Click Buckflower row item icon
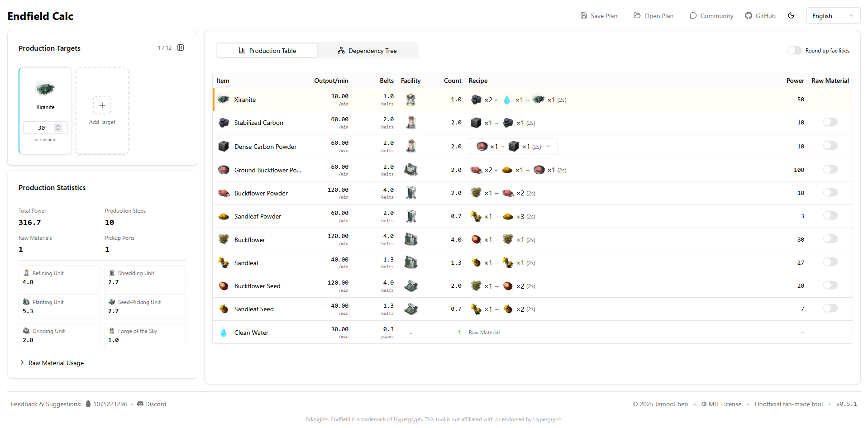Viewport: 868px width, 428px height. pyautogui.click(x=224, y=239)
